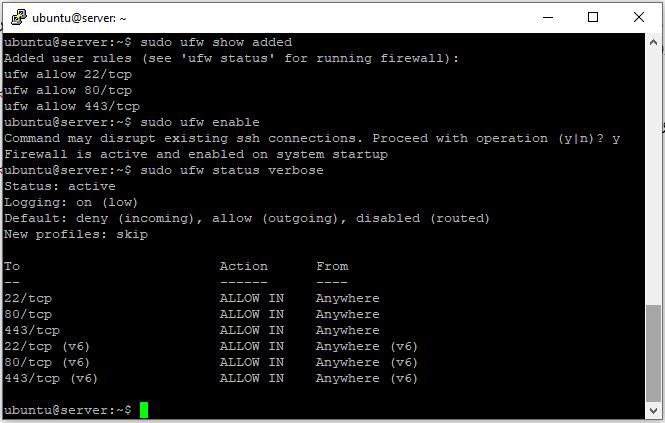665x423 pixels.
Task: Maximize the ubuntu@server terminal window
Action: [x=593, y=17]
